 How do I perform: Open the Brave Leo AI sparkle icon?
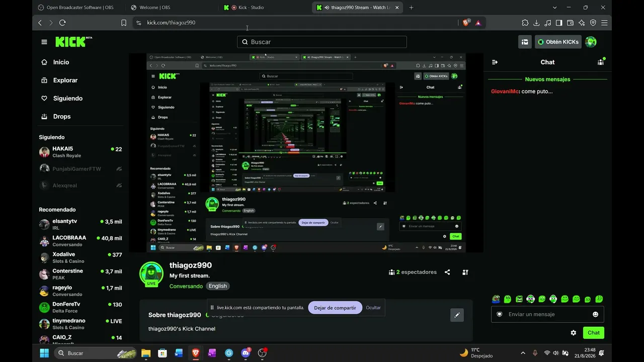point(582,23)
